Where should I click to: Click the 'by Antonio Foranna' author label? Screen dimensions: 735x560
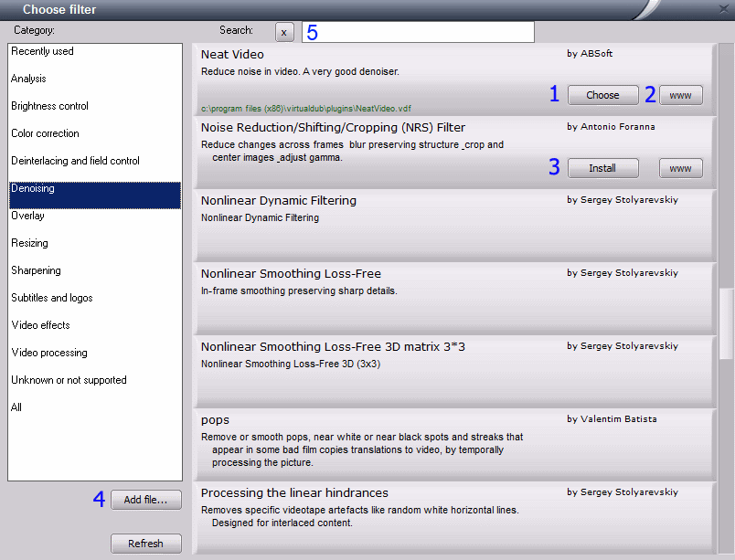tap(611, 126)
